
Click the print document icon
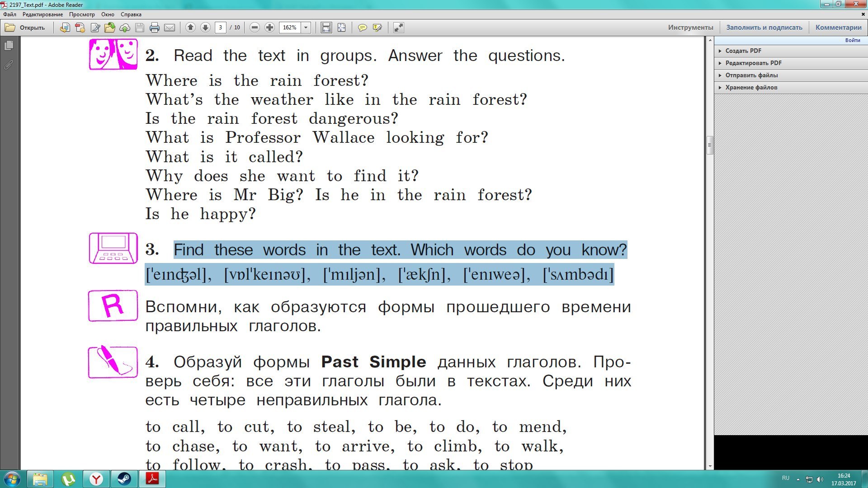[154, 28]
